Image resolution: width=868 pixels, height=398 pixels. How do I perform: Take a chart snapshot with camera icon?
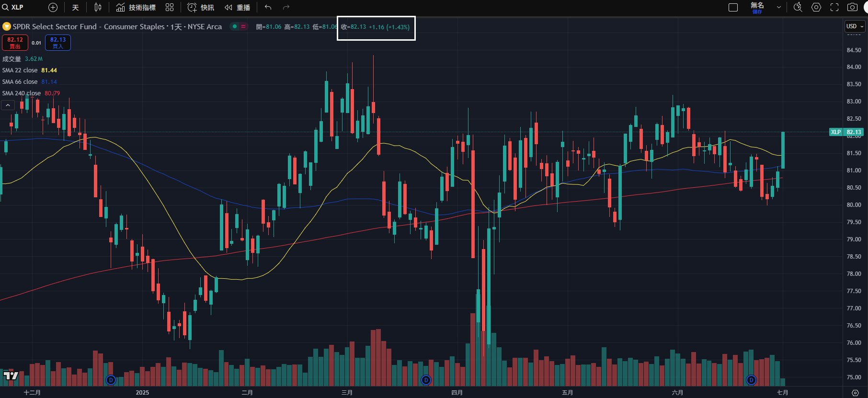point(852,7)
